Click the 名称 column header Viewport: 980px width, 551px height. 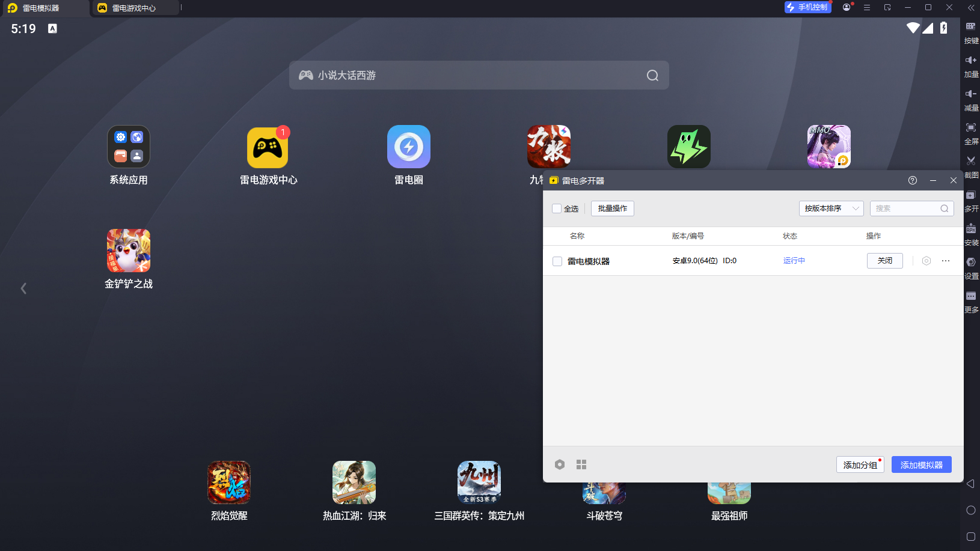coord(577,236)
